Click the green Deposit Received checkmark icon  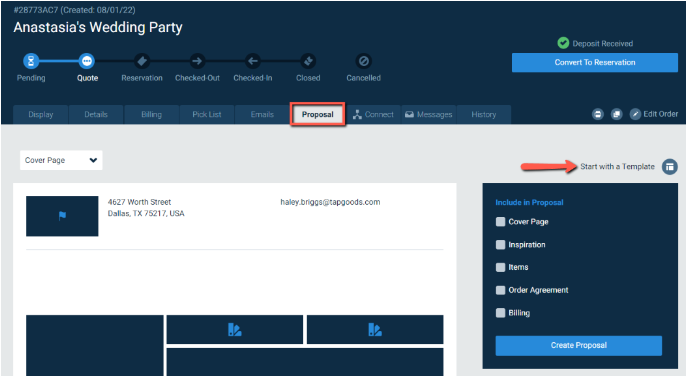pos(563,43)
